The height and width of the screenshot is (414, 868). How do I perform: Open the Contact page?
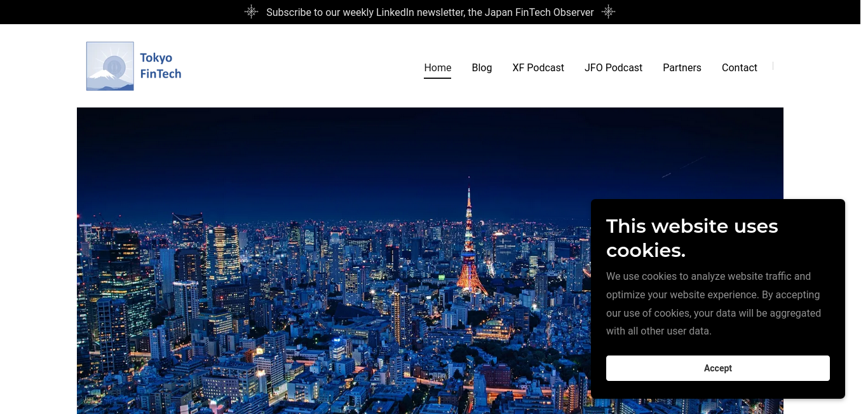tap(740, 68)
